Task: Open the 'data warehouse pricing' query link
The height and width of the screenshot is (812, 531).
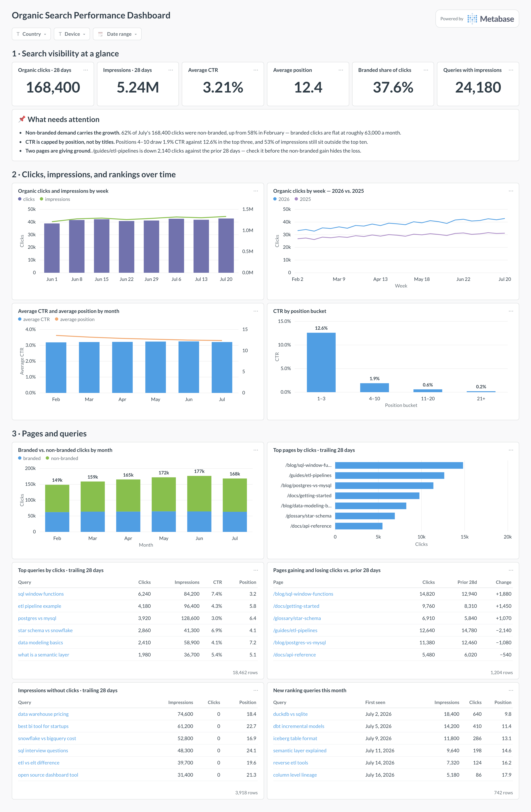Action: 43,714
